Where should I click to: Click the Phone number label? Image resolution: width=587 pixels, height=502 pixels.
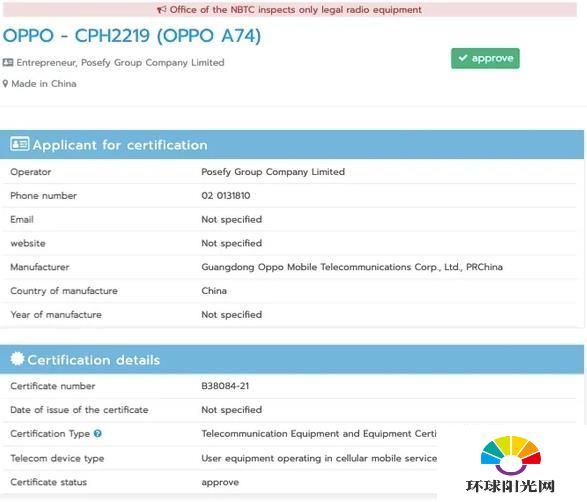pos(43,196)
